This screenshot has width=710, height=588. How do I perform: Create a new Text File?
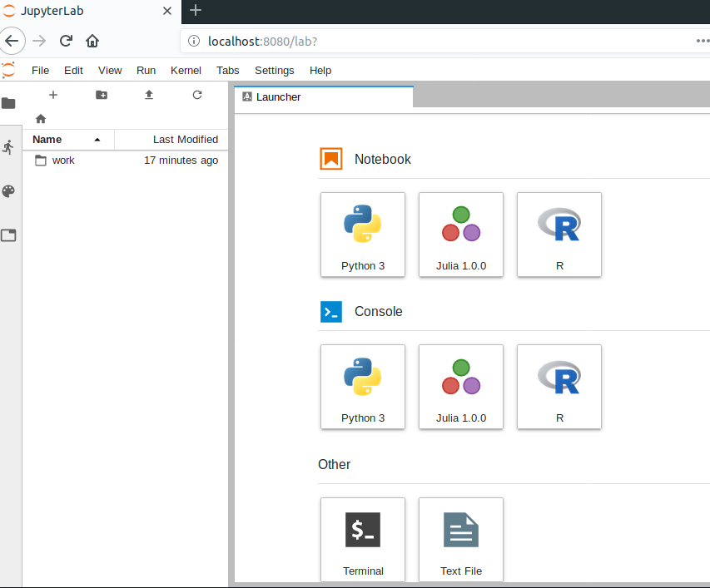click(461, 540)
